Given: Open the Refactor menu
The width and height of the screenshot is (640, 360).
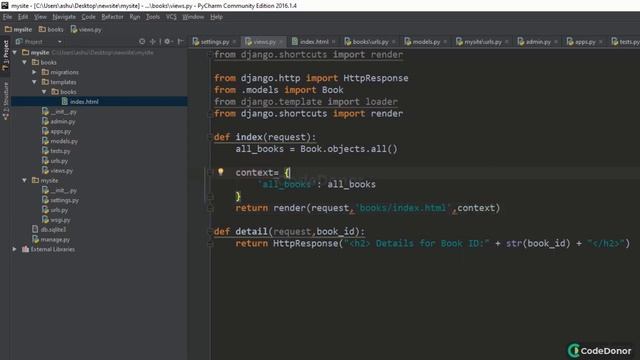Looking at the screenshot, I should tap(112, 17).
